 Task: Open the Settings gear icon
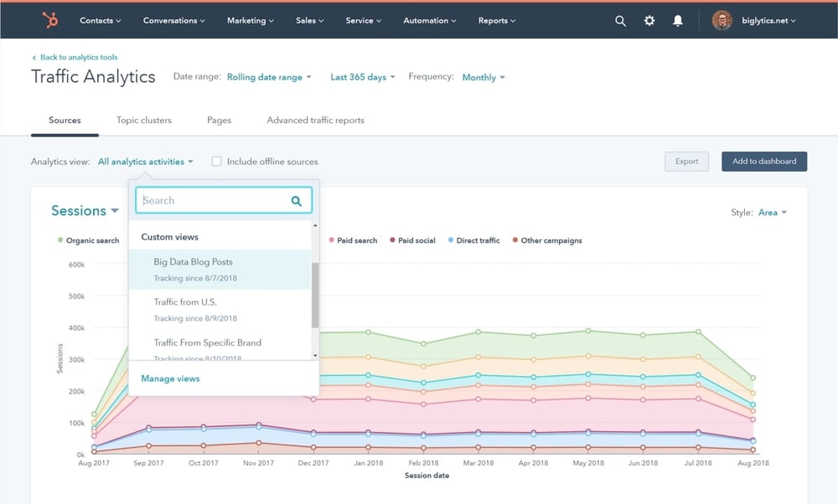tap(649, 20)
